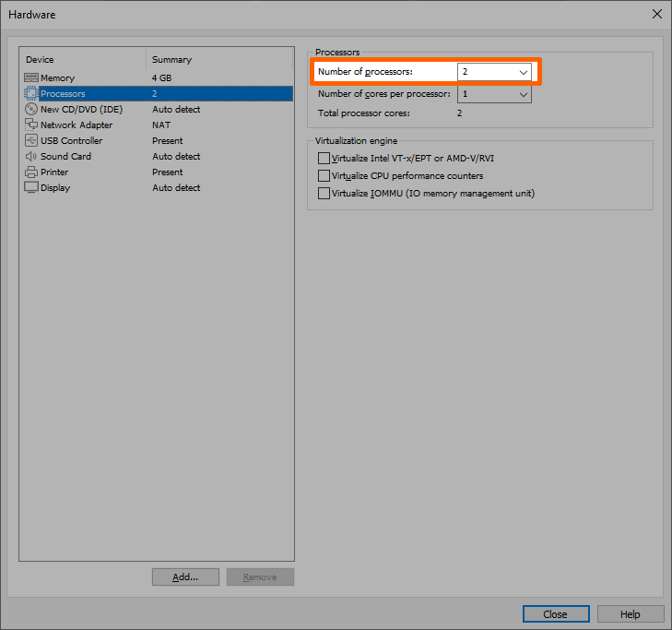Enable Virtualize Intel VT-x/EPT or AMD-V/RVI
The height and width of the screenshot is (630, 672).
click(324, 159)
